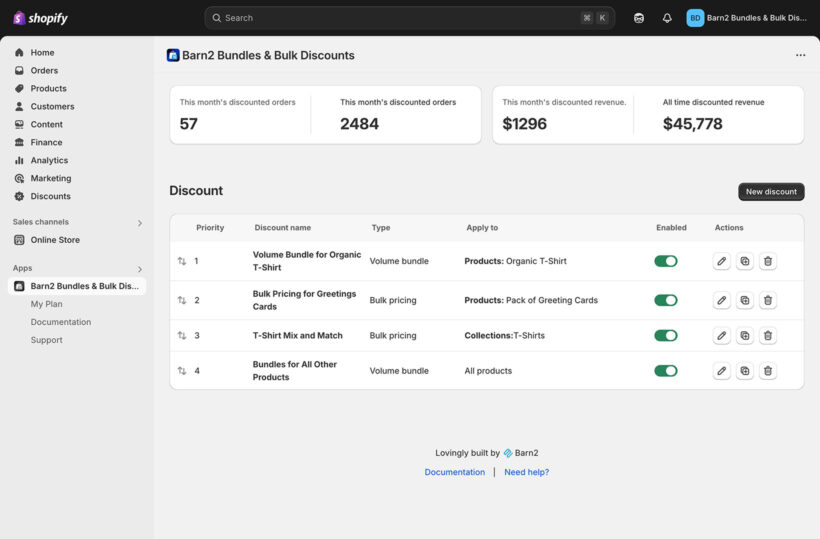
Task: Expand the Sales channels section chevron
Action: point(139,223)
